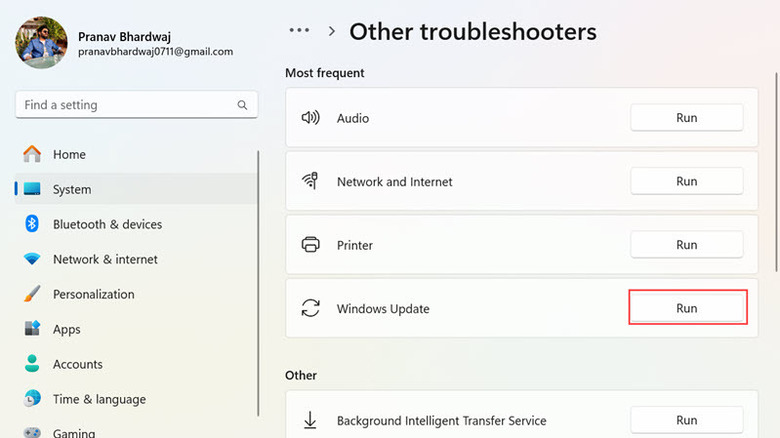
Task: Select System in the navigation sidebar
Action: pos(72,189)
